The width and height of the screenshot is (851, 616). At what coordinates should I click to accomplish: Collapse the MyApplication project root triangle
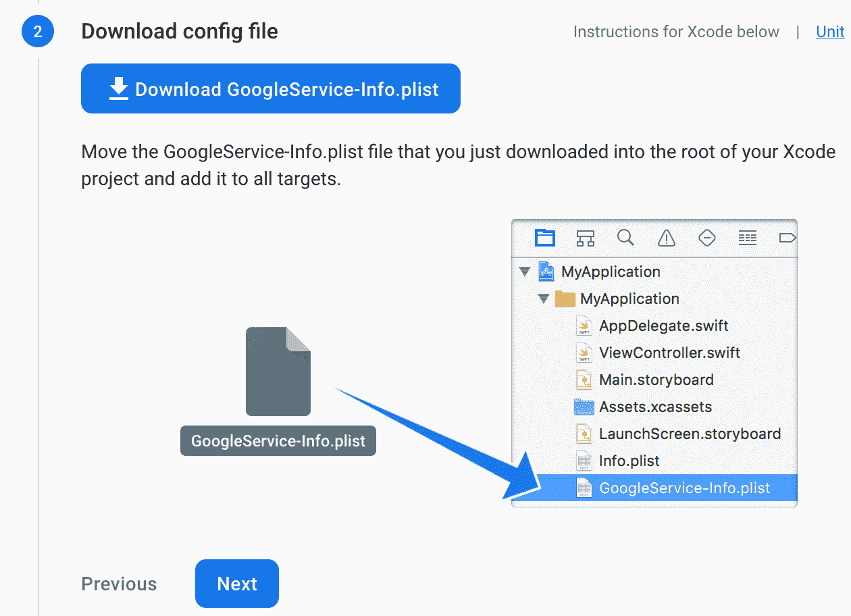click(x=525, y=272)
